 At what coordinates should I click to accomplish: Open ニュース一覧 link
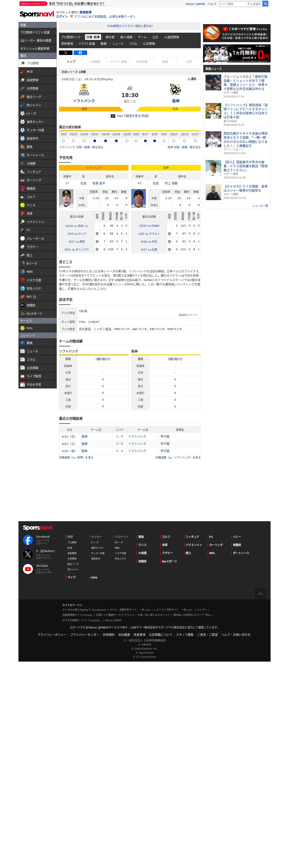point(260,206)
